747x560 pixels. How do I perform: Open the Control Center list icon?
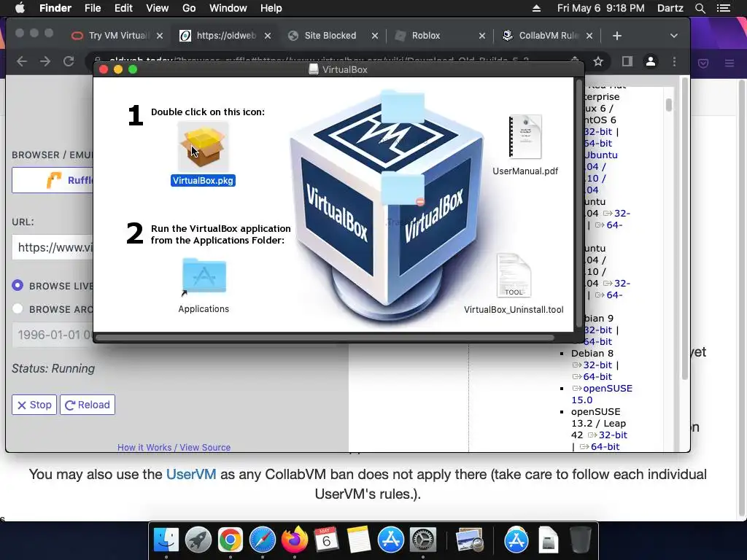click(x=724, y=8)
